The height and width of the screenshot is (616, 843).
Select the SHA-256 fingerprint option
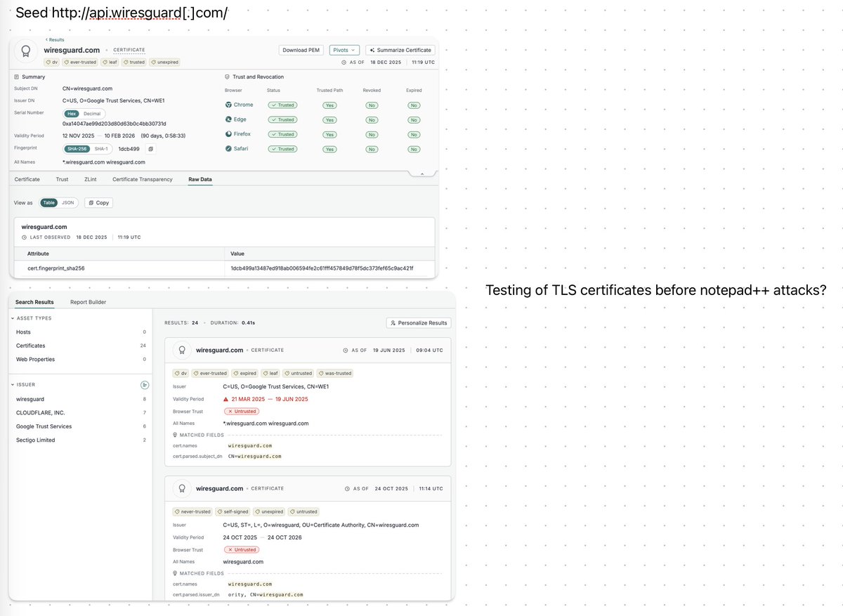77,149
